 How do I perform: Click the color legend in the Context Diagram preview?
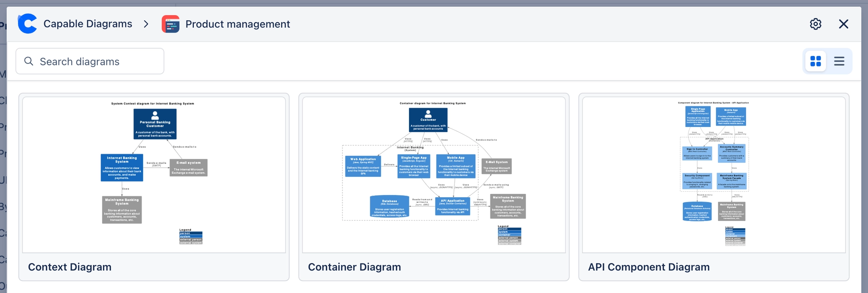click(x=191, y=237)
